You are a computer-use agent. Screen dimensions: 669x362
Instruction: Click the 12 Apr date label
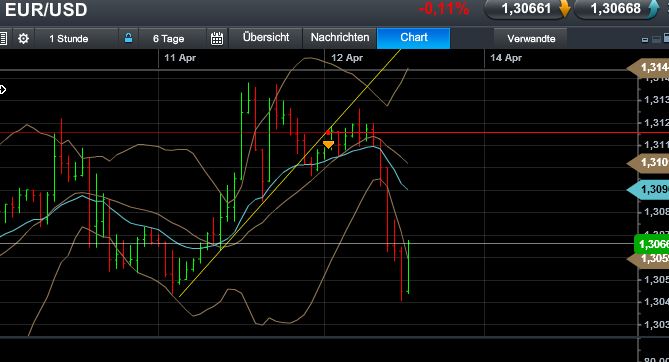pyautogui.click(x=347, y=58)
